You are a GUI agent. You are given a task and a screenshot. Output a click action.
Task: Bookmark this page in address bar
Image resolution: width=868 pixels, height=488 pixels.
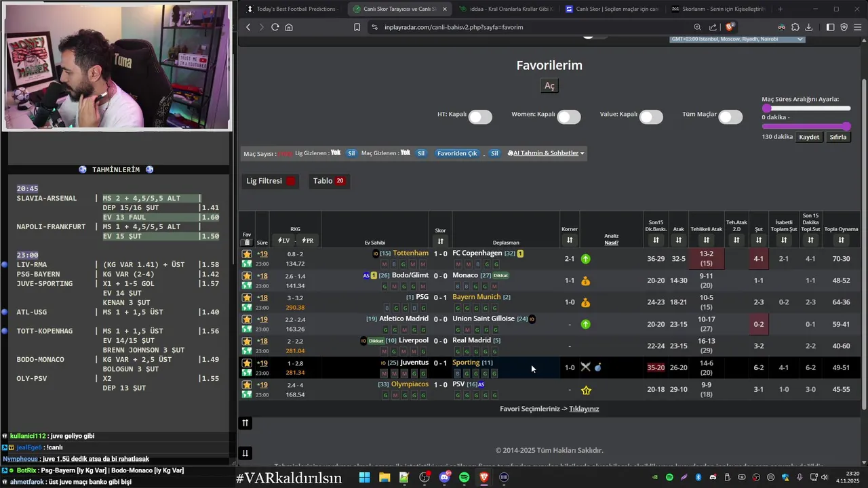(x=357, y=27)
